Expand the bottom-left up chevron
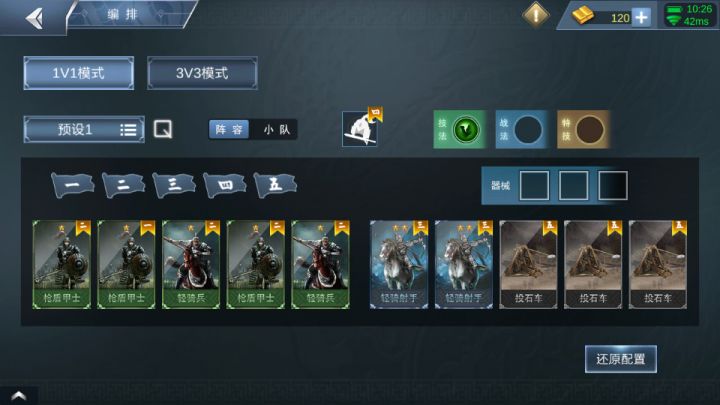Screen dimensions: 720x405 click(18, 395)
